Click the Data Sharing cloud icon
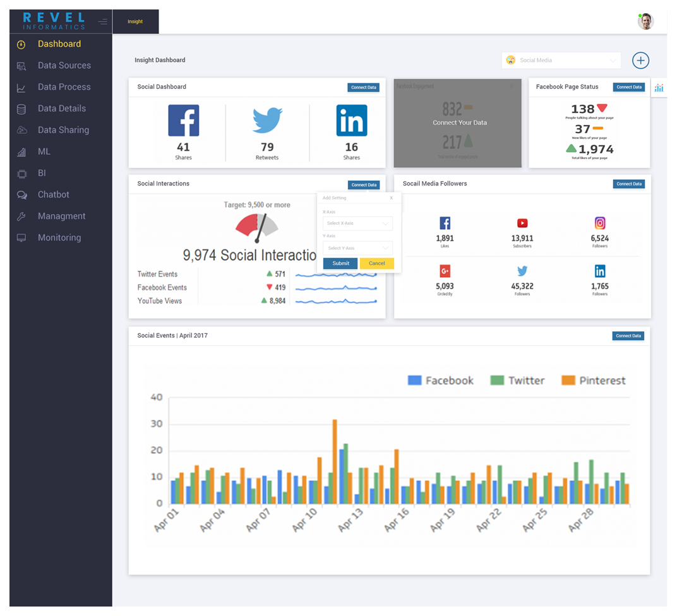This screenshot has width=677, height=616. [x=21, y=130]
